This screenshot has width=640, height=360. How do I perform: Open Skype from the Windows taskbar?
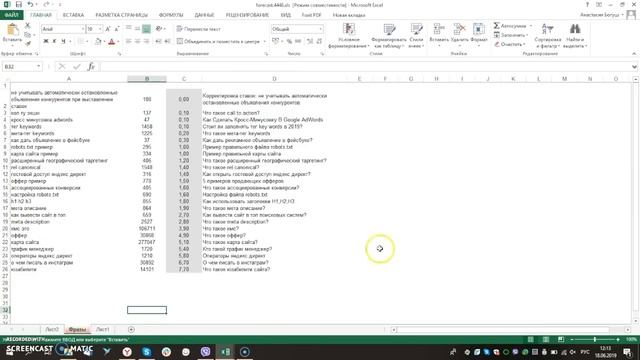point(147,351)
